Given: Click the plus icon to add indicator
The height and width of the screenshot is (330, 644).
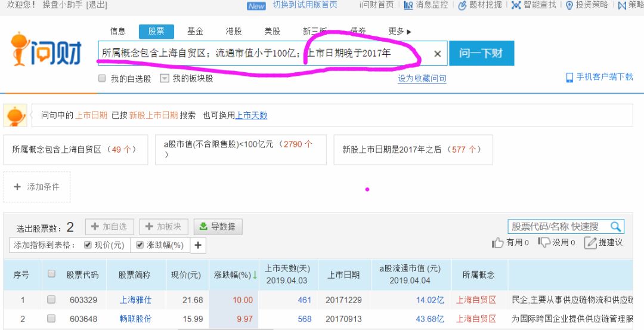Looking at the screenshot, I should [x=198, y=245].
